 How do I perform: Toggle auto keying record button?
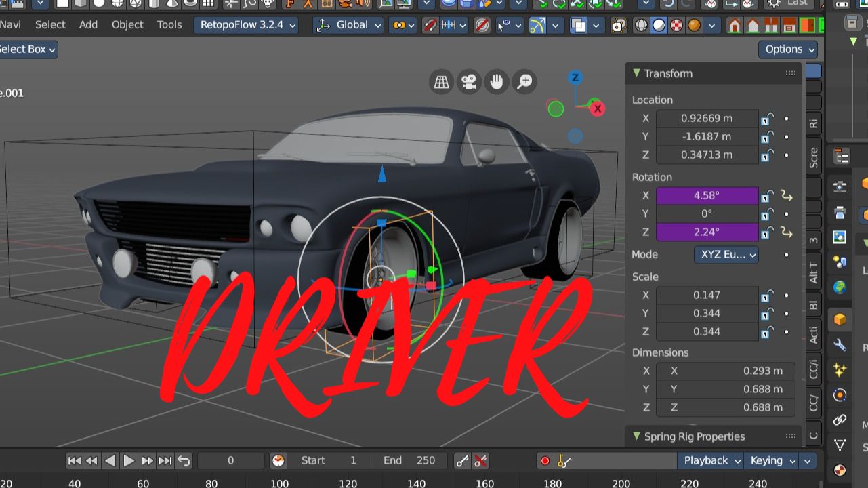545,461
